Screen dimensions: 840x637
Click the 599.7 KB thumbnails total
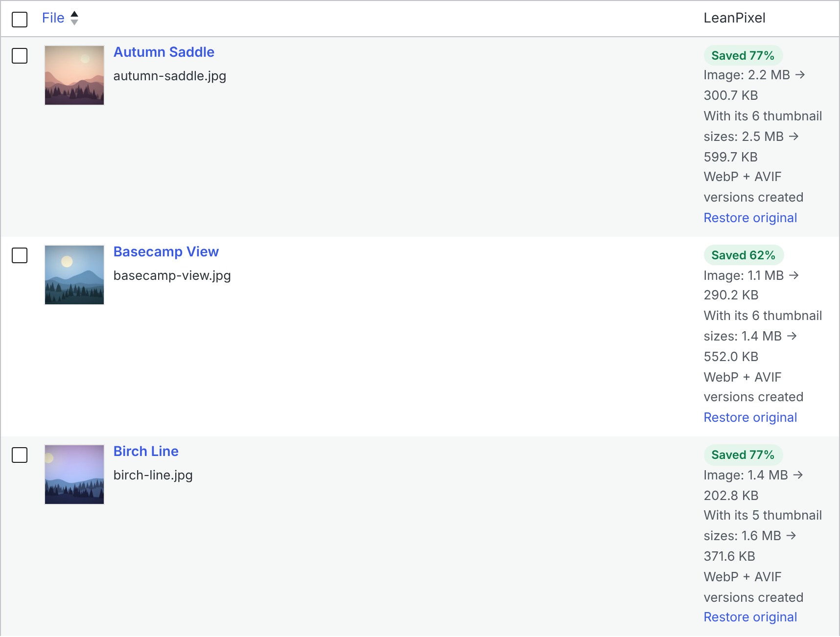731,157
